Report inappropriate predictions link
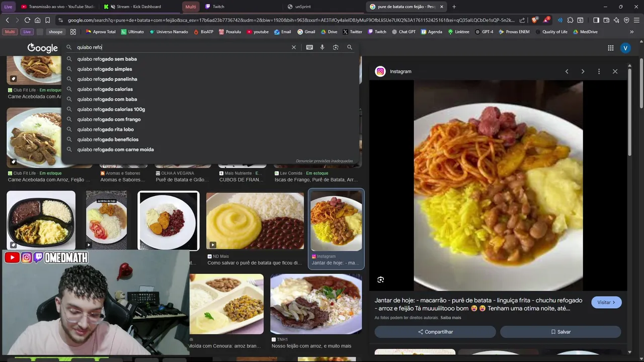The image size is (644, 362). 324,161
